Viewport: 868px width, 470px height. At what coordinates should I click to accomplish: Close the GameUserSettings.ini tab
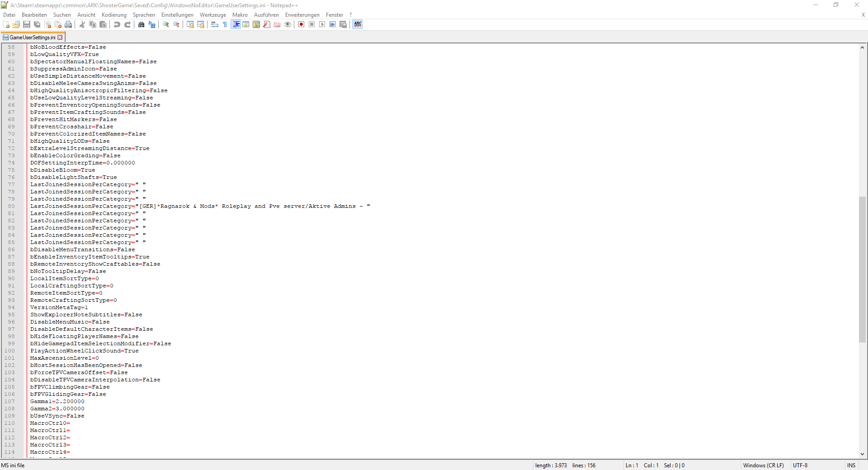60,38
